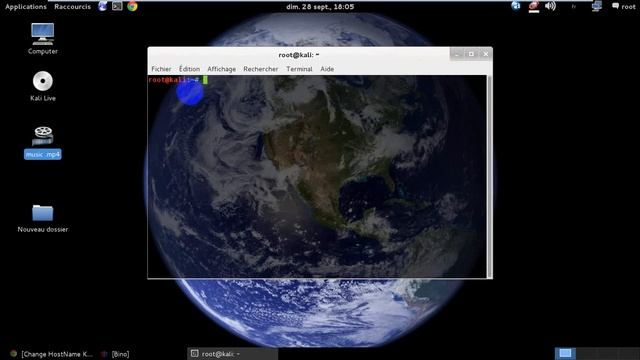This screenshot has height=360, width=640.
Task: Select the music .mp4 file icon
Action: pyautogui.click(x=42, y=142)
